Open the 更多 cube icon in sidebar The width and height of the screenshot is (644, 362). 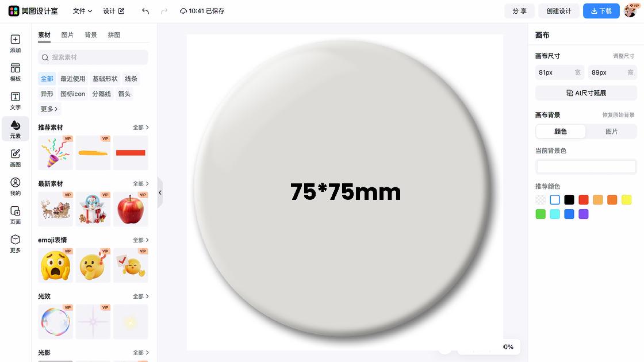coord(15,244)
